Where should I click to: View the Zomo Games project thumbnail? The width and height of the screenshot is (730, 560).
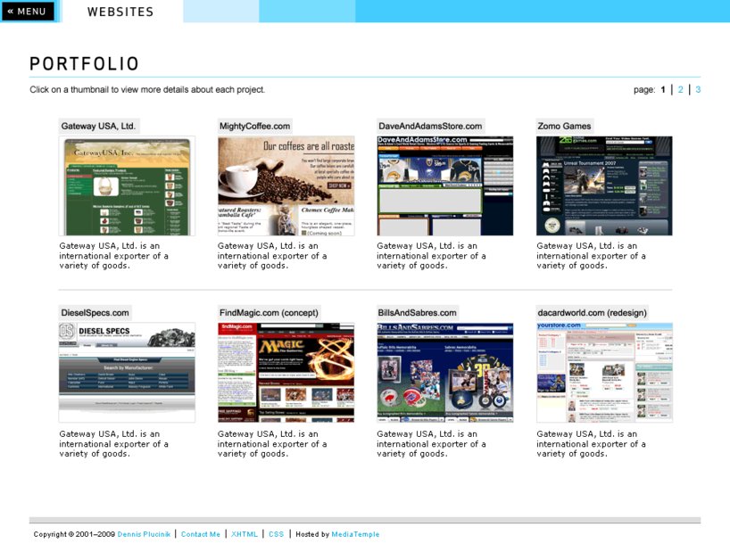tap(603, 185)
